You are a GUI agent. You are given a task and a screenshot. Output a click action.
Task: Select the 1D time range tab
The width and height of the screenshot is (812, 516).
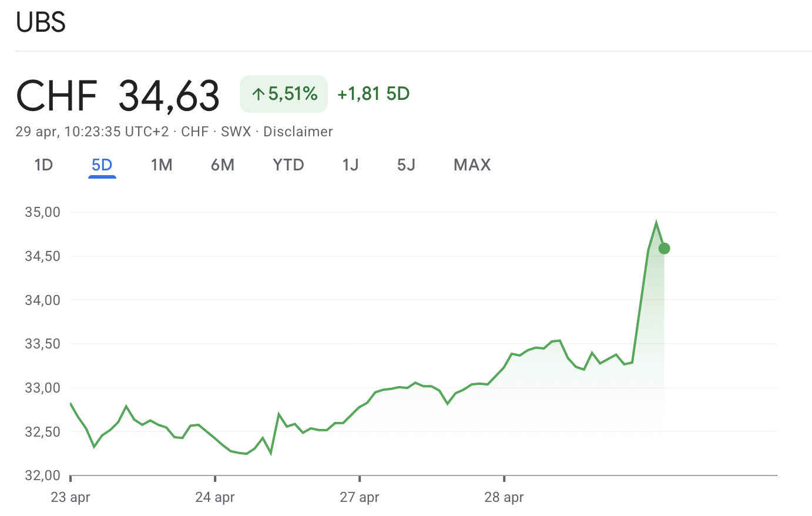[44, 165]
